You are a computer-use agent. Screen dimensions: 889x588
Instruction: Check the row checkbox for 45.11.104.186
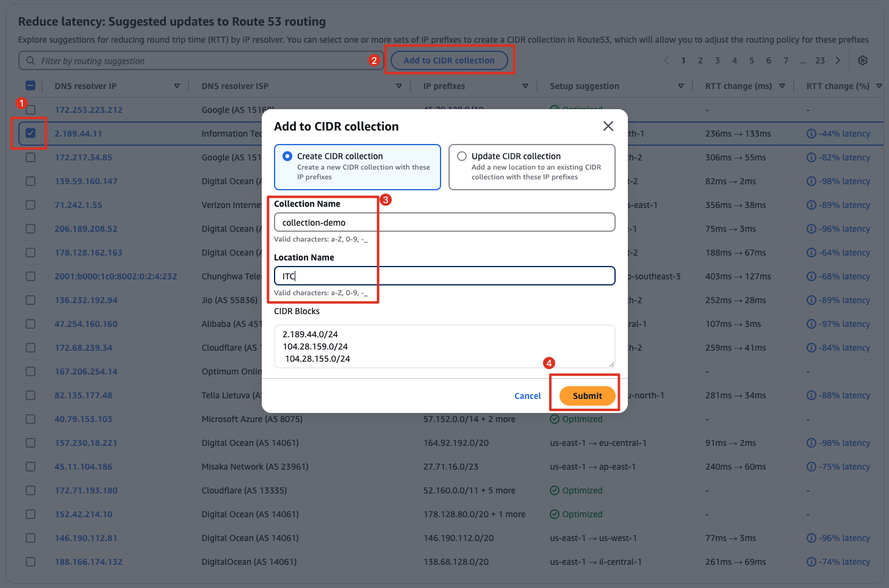(x=31, y=467)
